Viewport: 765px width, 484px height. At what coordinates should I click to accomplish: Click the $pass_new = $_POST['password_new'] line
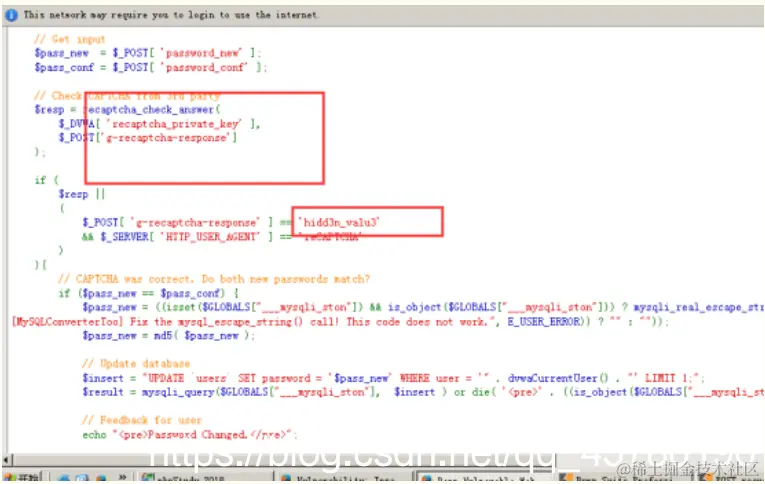tap(147, 53)
